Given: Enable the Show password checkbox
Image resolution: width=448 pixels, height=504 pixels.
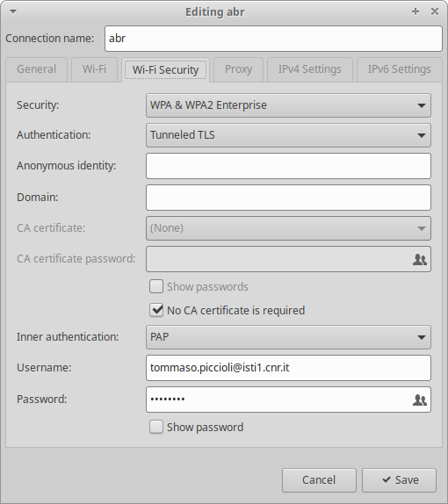Looking at the screenshot, I should (x=156, y=428).
